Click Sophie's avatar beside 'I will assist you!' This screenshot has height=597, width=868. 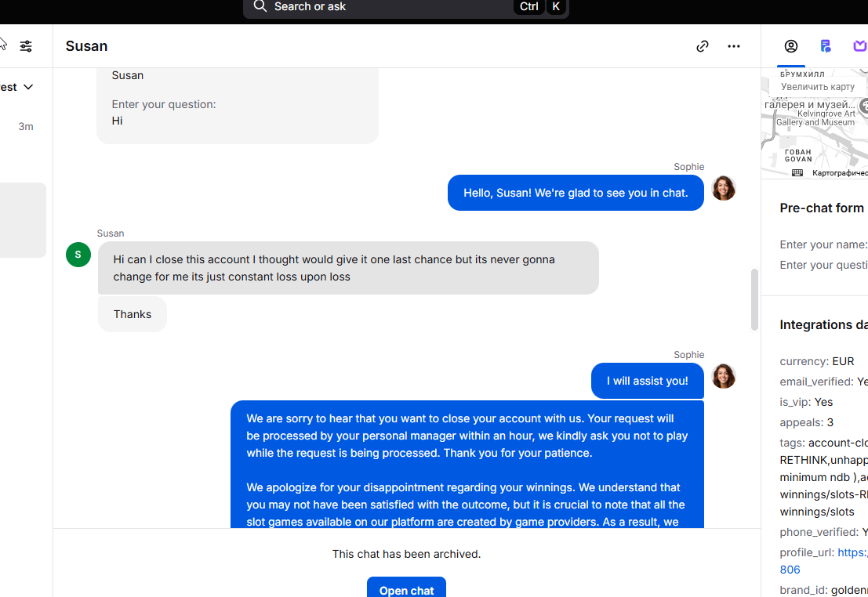(x=724, y=376)
